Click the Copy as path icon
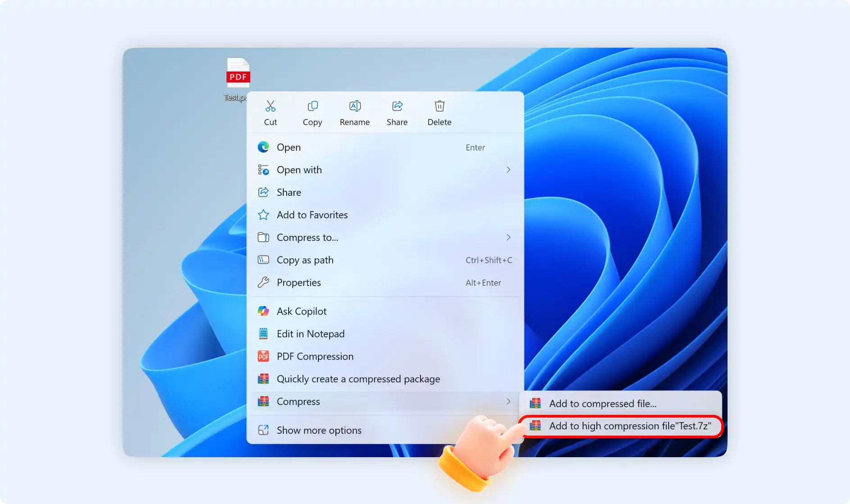The width and height of the screenshot is (850, 504). tap(263, 260)
